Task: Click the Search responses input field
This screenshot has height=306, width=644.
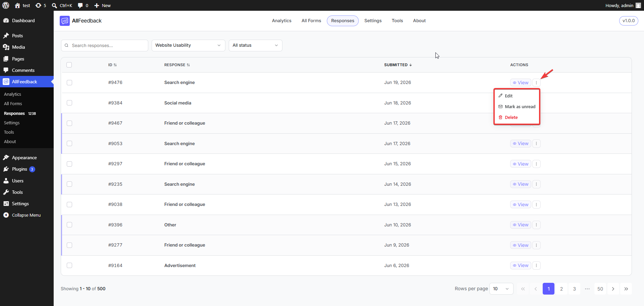Action: 105,45
